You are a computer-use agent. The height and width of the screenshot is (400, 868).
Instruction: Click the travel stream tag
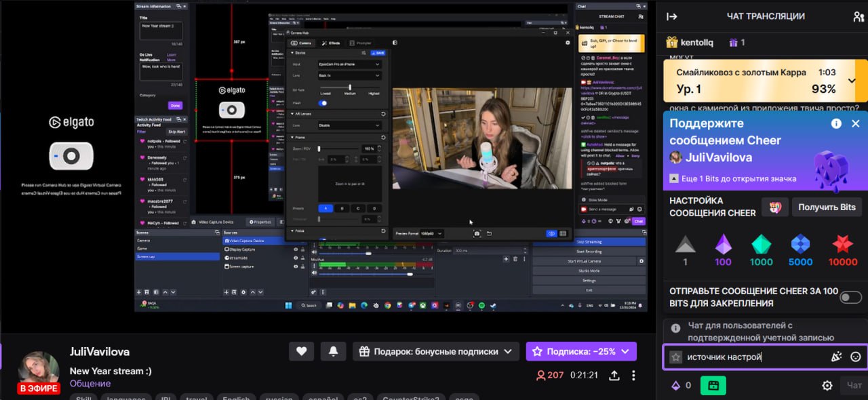click(197, 398)
